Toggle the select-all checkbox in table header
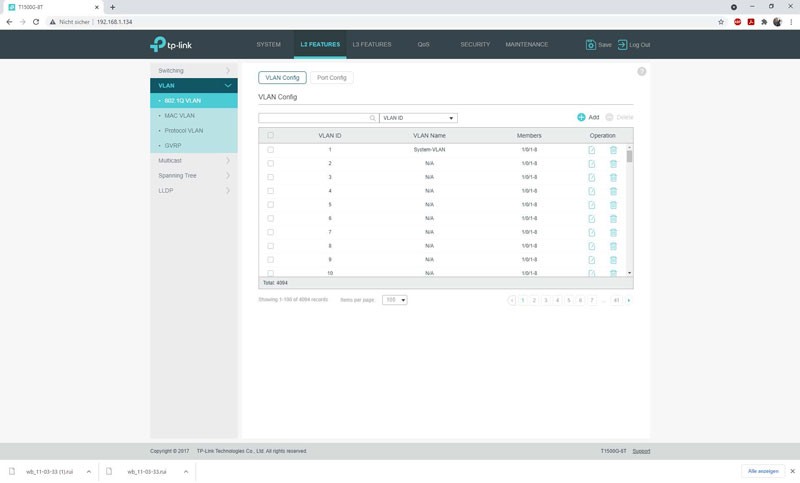Image resolution: width=800 pixels, height=483 pixels. pyautogui.click(x=270, y=135)
